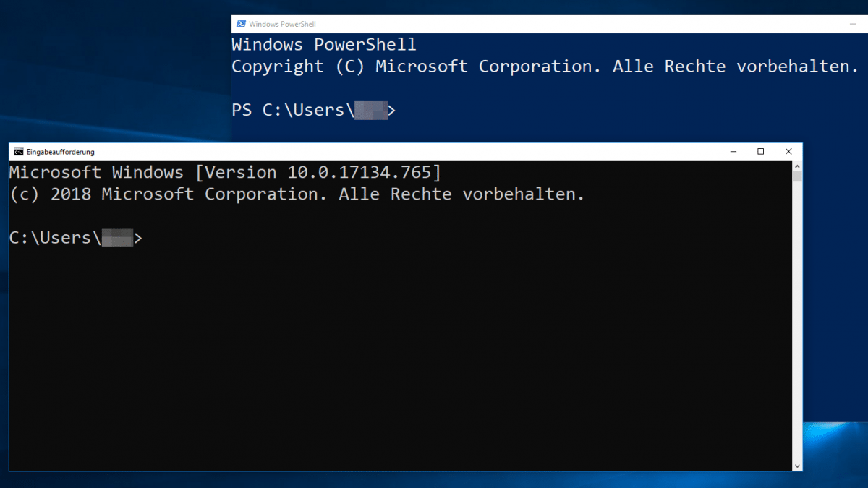Image resolution: width=868 pixels, height=488 pixels.
Task: Minimize the Eingabeaufforderung window
Action: click(734, 152)
